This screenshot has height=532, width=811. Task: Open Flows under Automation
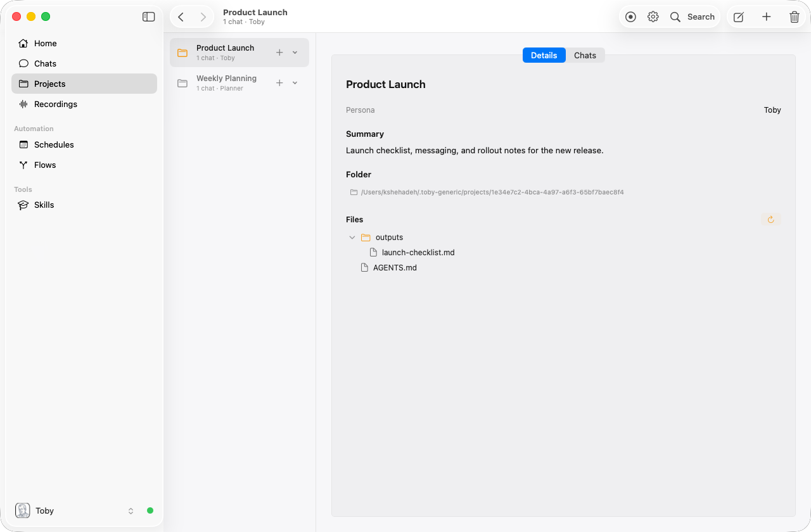84,165
